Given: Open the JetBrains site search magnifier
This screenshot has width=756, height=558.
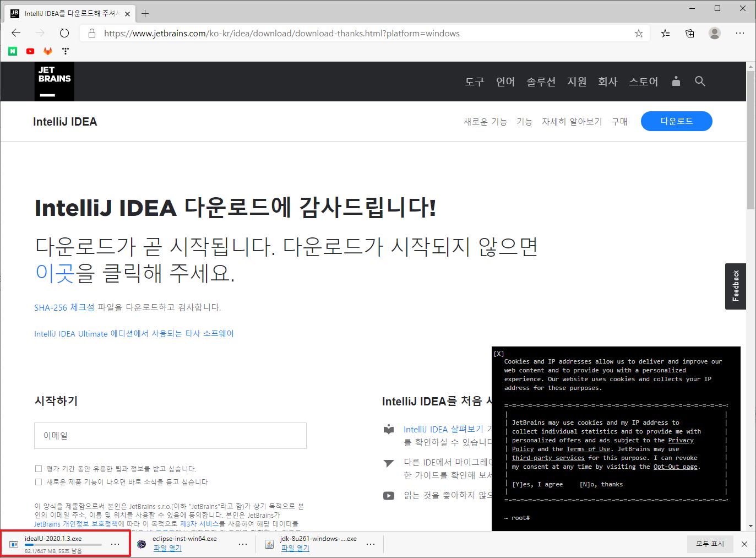Looking at the screenshot, I should point(700,82).
